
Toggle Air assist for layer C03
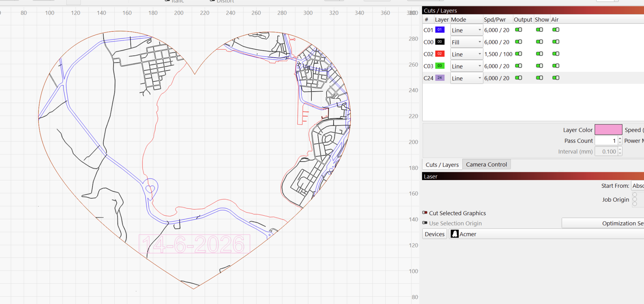556,66
